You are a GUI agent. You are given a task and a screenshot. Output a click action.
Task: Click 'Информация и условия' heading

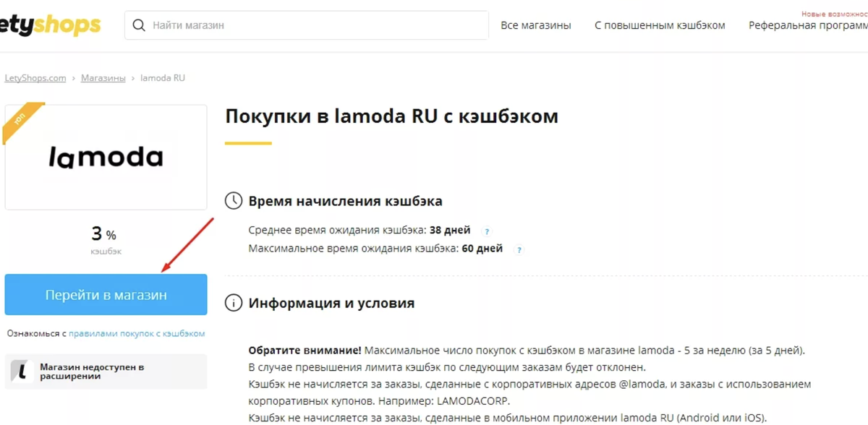(x=331, y=303)
